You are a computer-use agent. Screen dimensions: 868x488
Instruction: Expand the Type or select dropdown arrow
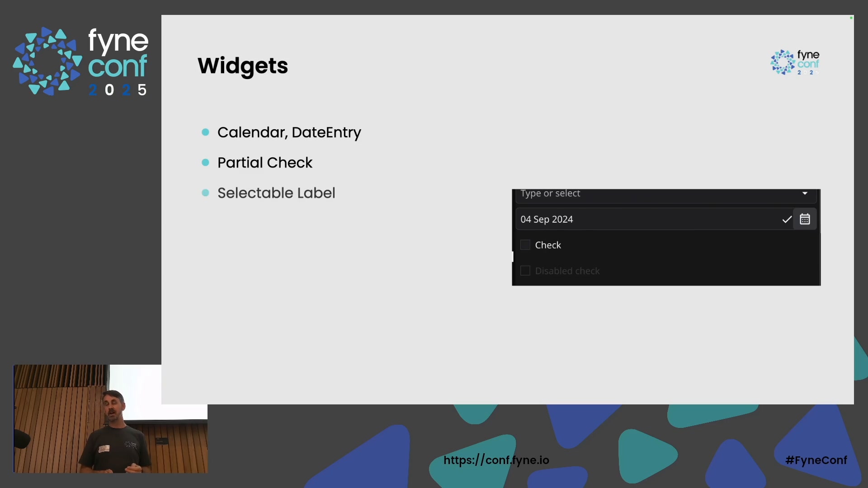tap(805, 193)
